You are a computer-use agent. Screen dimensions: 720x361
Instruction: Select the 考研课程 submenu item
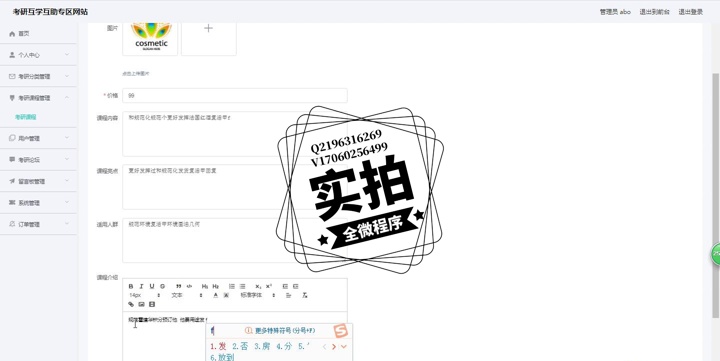(25, 117)
